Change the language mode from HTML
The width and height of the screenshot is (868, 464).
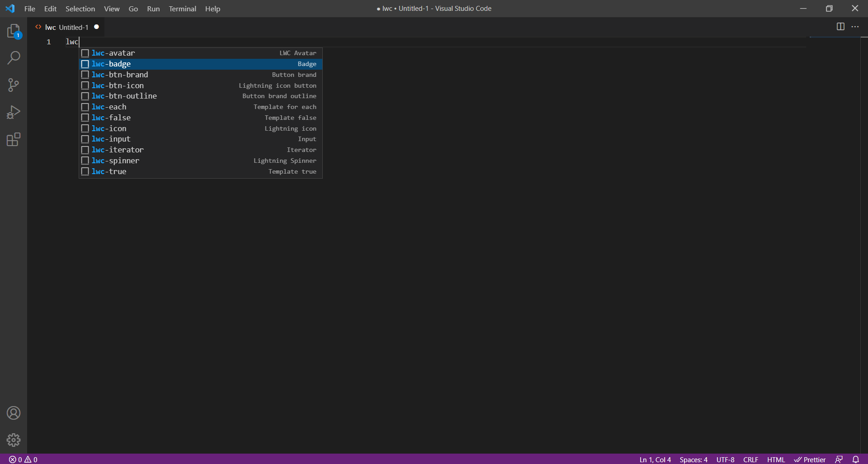776,459
